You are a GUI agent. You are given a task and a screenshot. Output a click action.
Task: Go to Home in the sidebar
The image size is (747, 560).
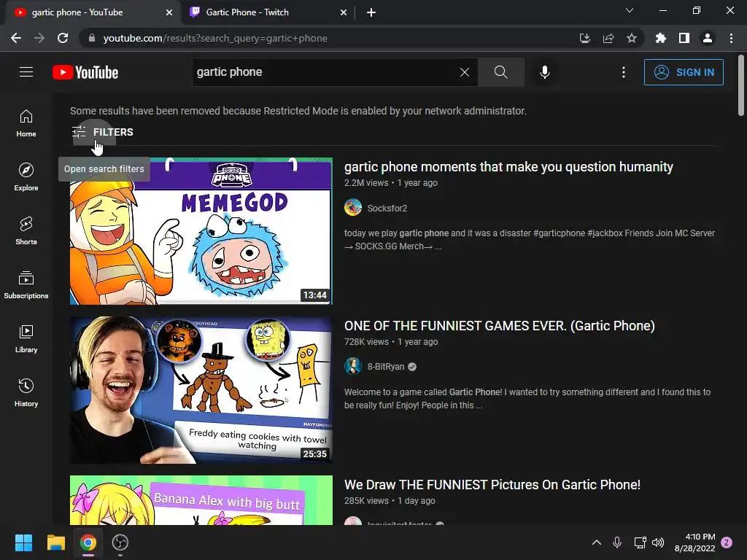click(x=26, y=122)
